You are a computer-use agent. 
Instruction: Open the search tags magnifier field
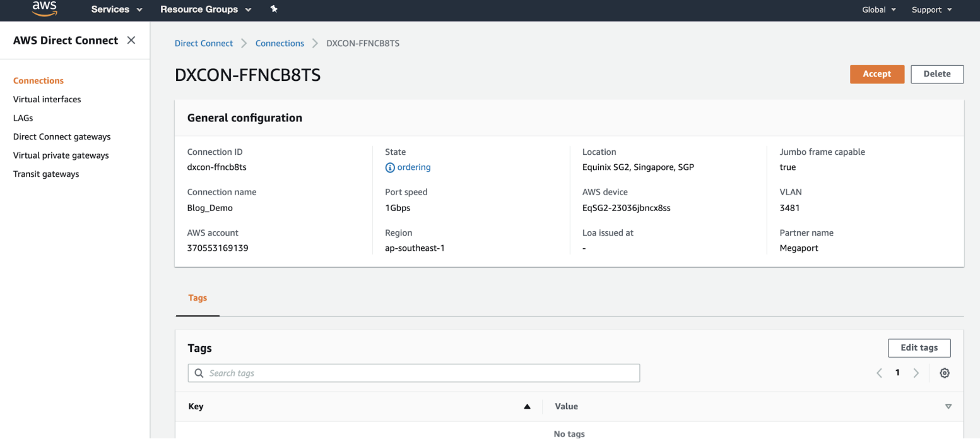pyautogui.click(x=199, y=373)
